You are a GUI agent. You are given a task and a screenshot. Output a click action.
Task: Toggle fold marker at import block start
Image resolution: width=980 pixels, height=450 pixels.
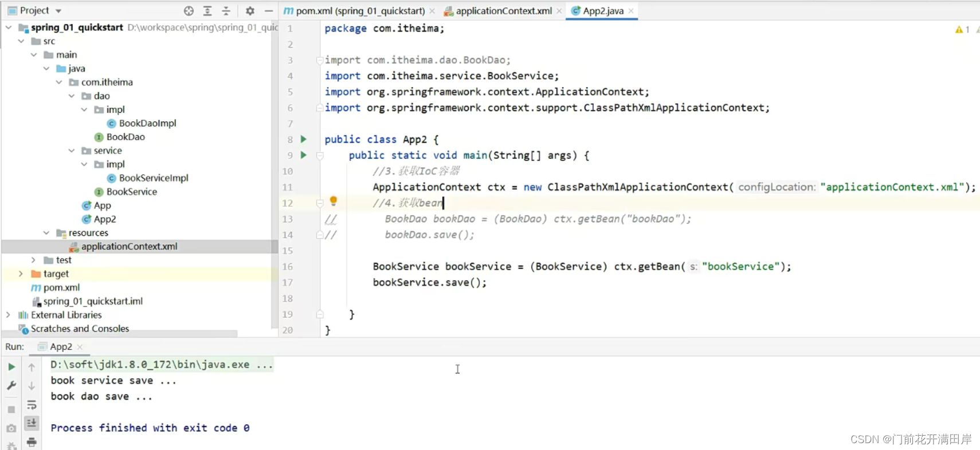pos(320,60)
